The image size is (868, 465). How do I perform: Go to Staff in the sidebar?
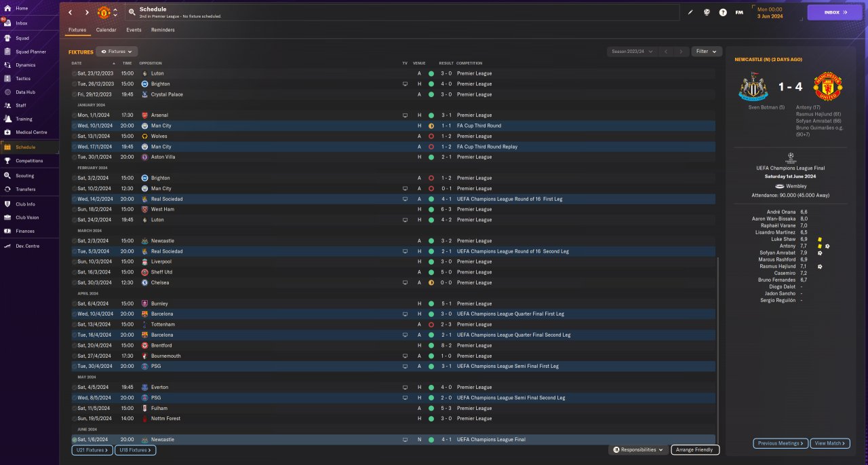(21, 105)
